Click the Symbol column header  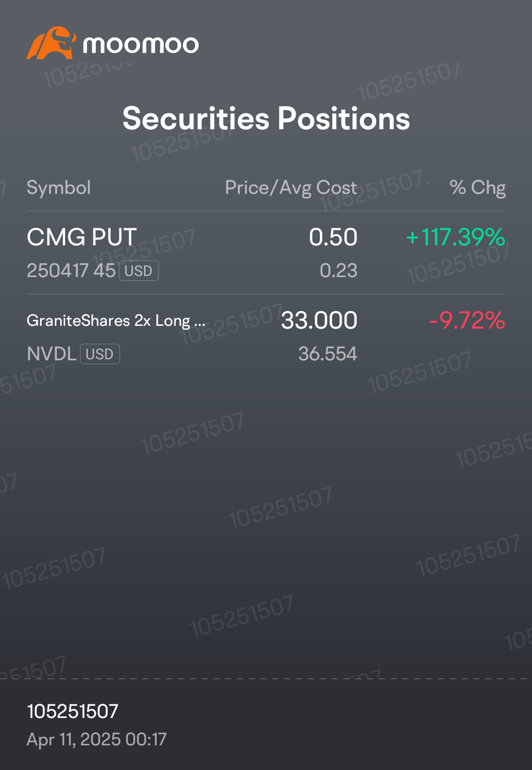(x=59, y=188)
